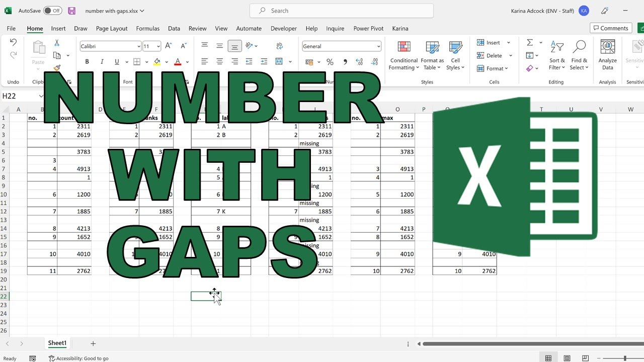Click the zoom slider in status bar

click(x=625, y=358)
